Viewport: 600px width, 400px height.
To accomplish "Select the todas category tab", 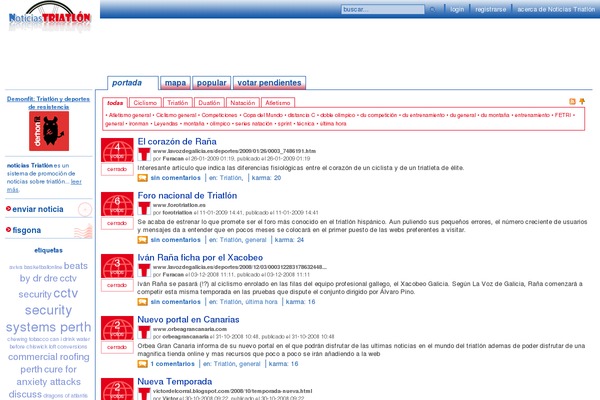I will click(x=115, y=103).
